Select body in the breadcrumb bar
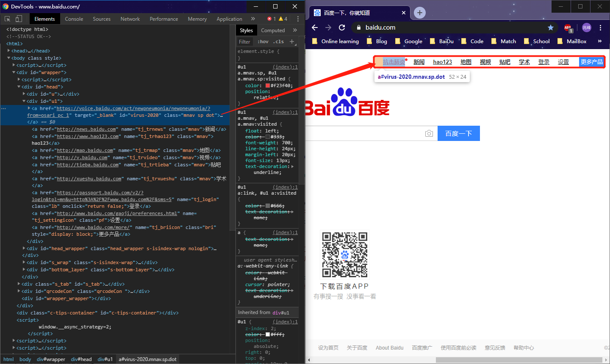 tap(25, 359)
